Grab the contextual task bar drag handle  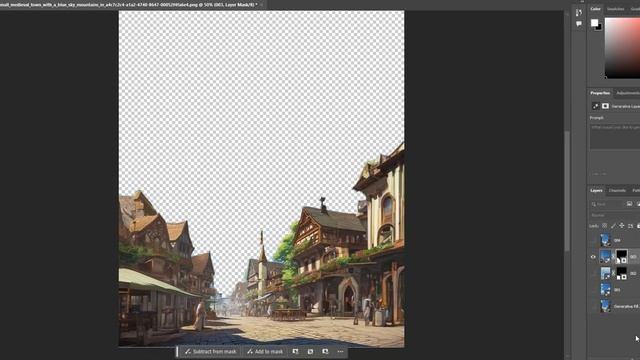coord(177,351)
